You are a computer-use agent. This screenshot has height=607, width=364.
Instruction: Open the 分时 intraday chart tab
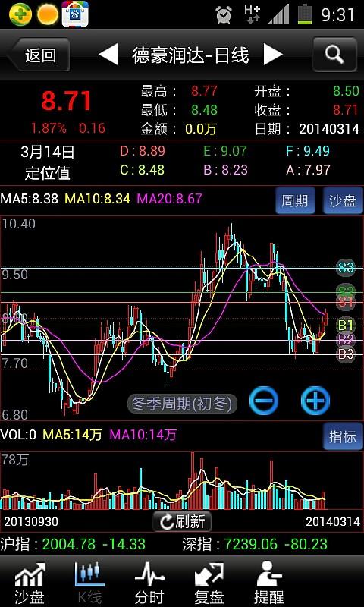[149, 583]
